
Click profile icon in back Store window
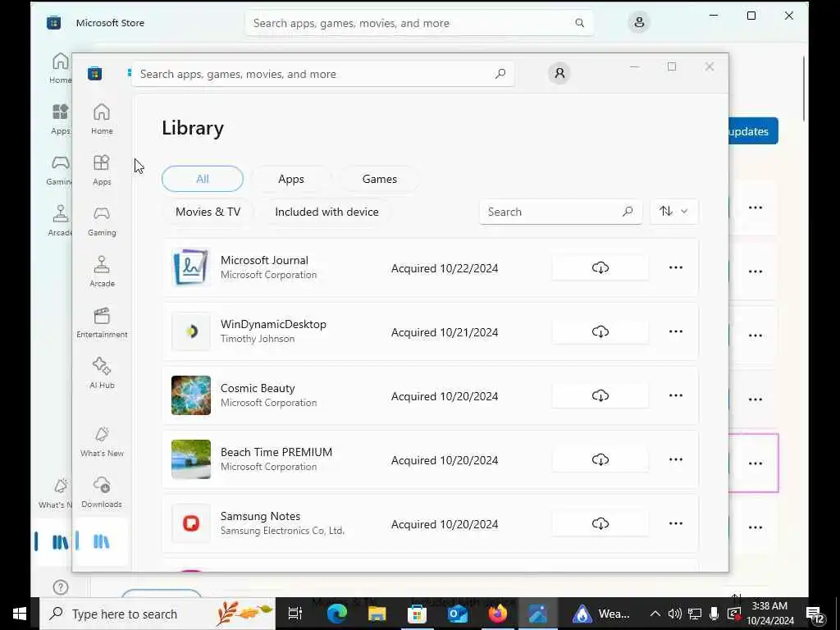[x=638, y=22]
